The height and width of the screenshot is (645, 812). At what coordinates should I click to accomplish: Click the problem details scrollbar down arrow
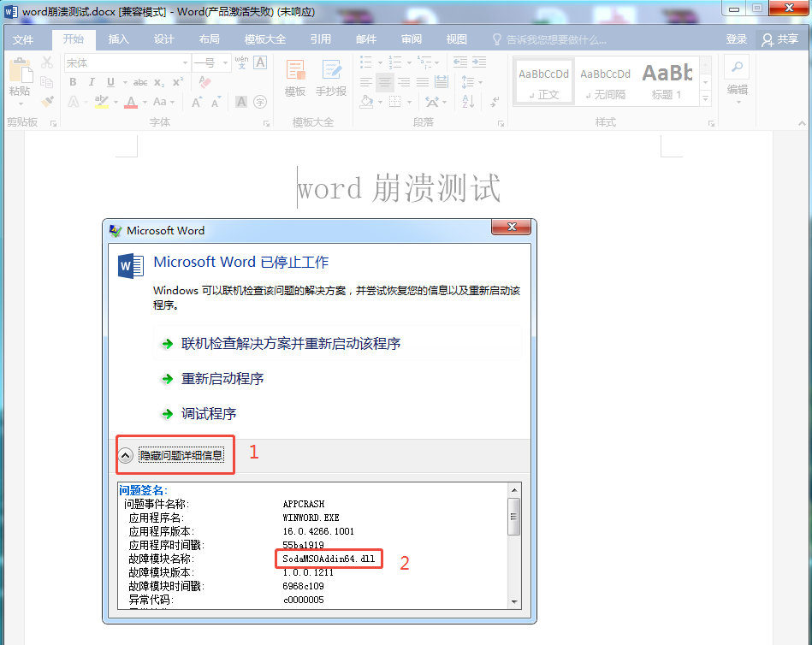tap(514, 601)
